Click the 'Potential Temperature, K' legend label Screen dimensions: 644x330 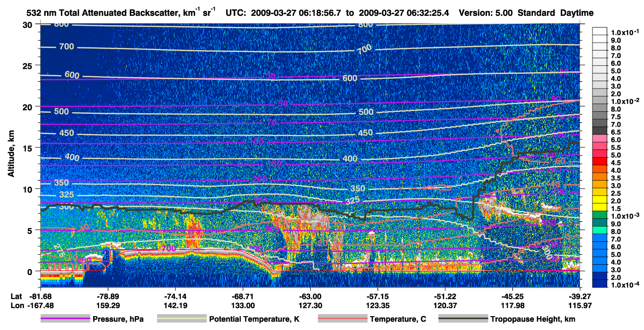pos(254,319)
